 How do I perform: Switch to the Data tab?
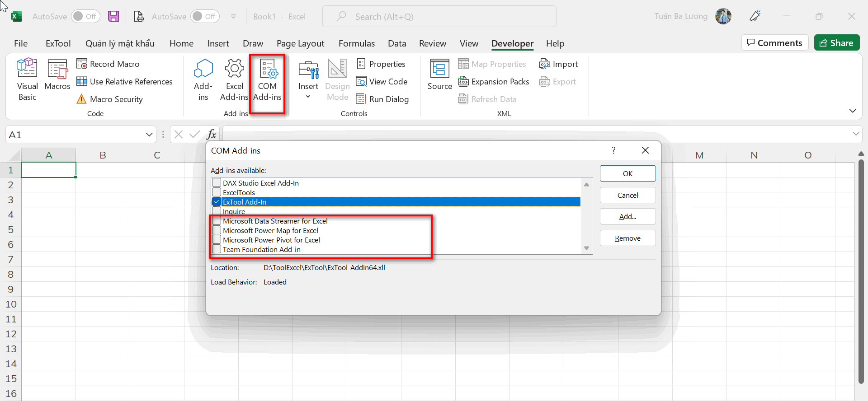click(x=397, y=43)
